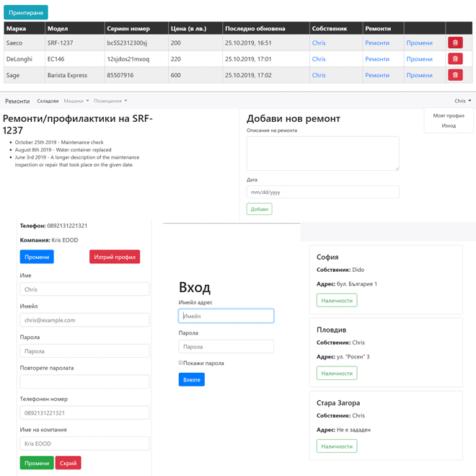The image size is (476, 476).
Task: Expand the Машини dropdown in navbar
Action: point(76,101)
